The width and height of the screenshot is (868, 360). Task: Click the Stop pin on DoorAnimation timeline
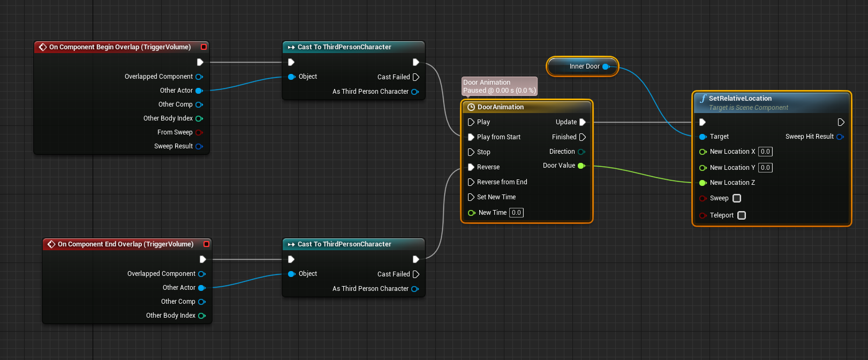[471, 152]
